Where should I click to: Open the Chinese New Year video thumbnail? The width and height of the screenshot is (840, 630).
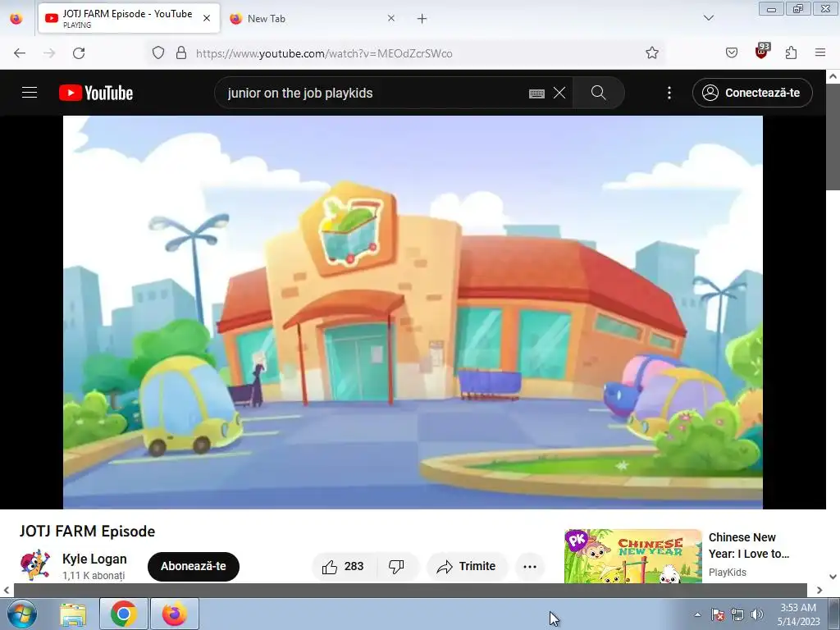pyautogui.click(x=632, y=556)
